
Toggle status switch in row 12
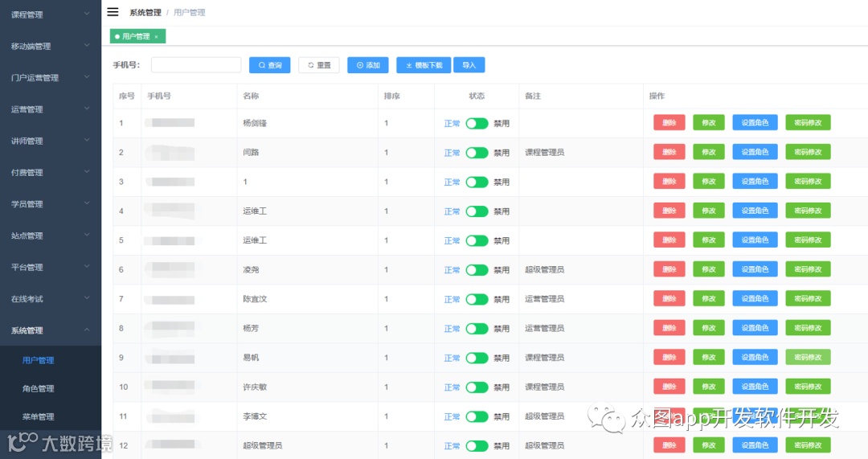(x=477, y=446)
